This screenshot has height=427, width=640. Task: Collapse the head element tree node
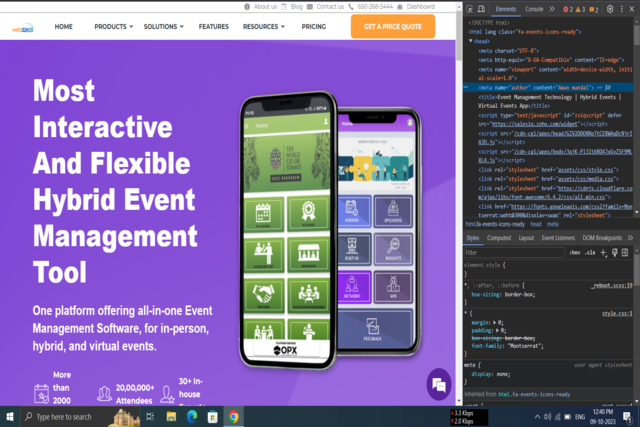(471, 41)
